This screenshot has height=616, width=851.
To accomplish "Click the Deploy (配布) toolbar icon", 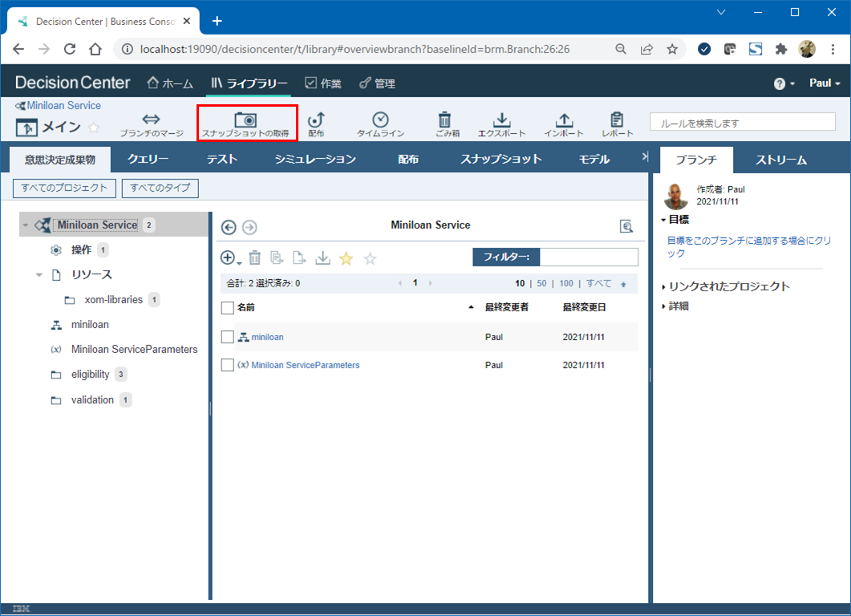I will point(316,125).
